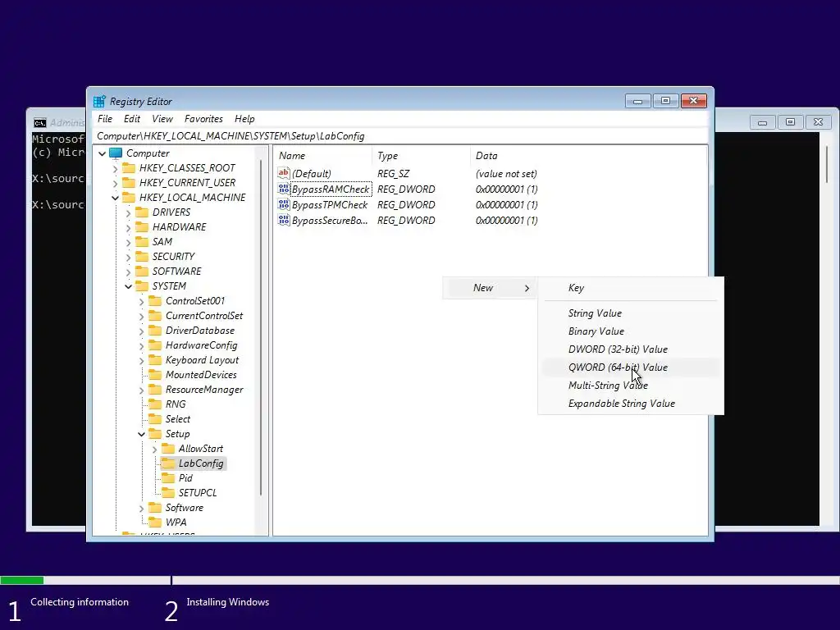840x630 pixels.
Task: Select the SETUPCL key in tree
Action: (x=198, y=493)
